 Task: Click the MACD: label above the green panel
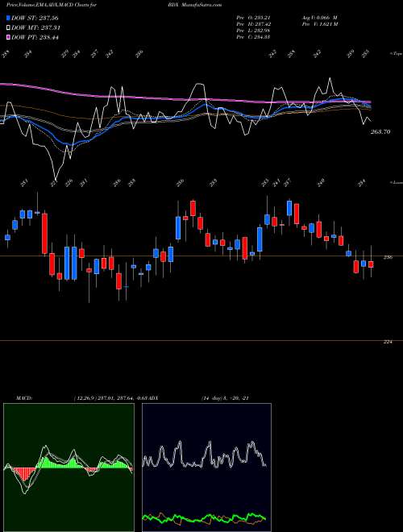point(23,397)
